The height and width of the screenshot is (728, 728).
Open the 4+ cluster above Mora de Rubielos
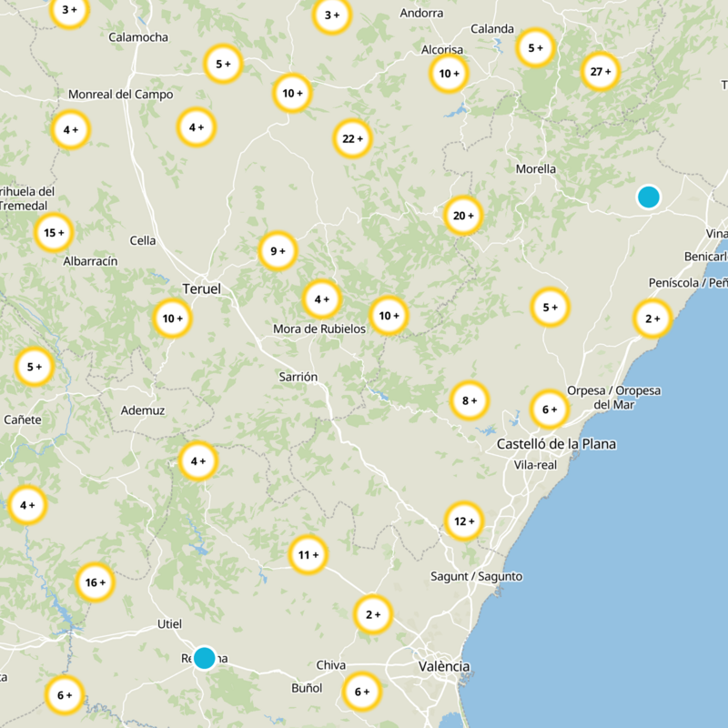click(x=322, y=299)
